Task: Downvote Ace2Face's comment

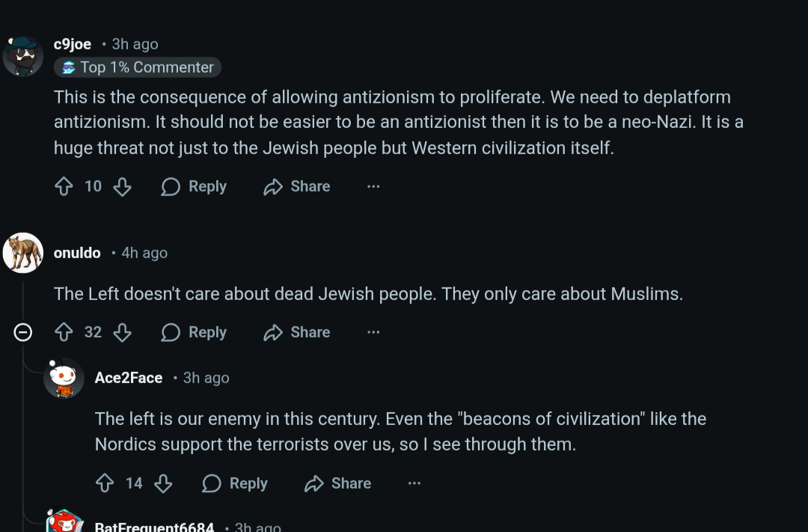Action: point(163,483)
